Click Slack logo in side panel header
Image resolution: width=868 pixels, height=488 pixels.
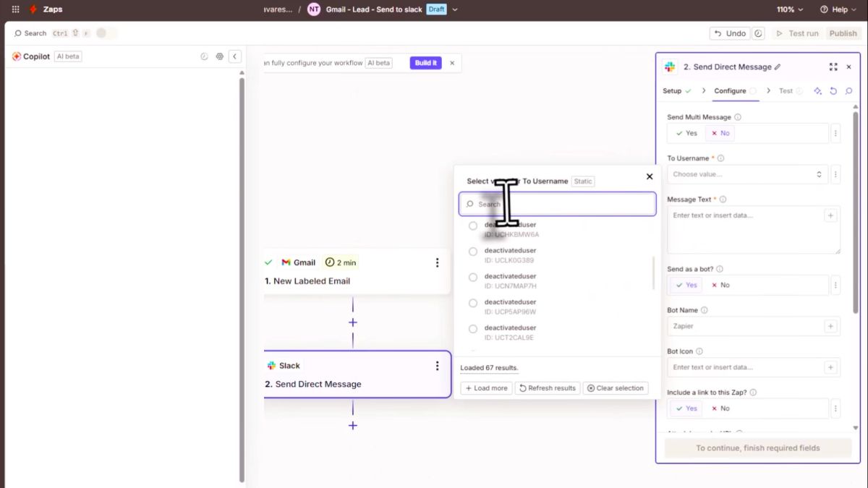670,67
